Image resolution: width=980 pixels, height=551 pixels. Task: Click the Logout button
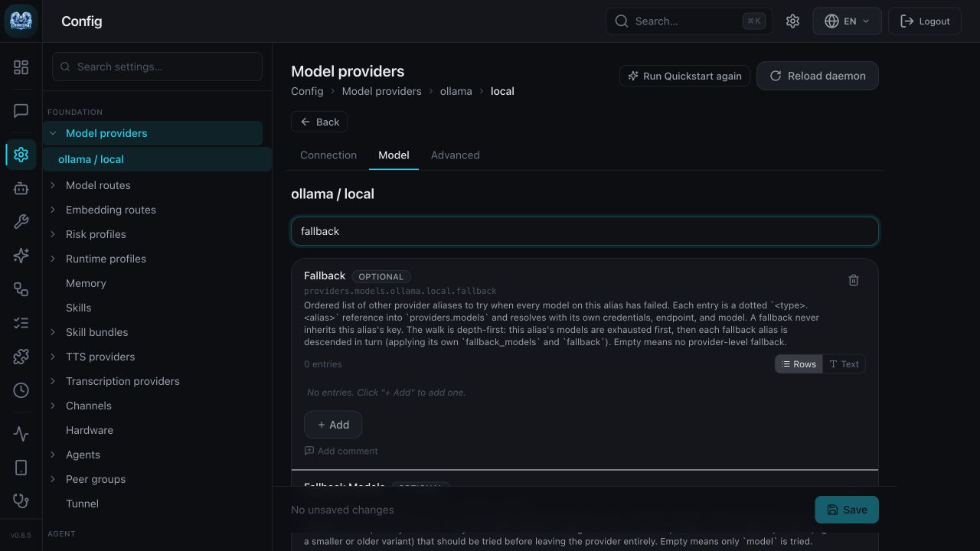point(924,21)
